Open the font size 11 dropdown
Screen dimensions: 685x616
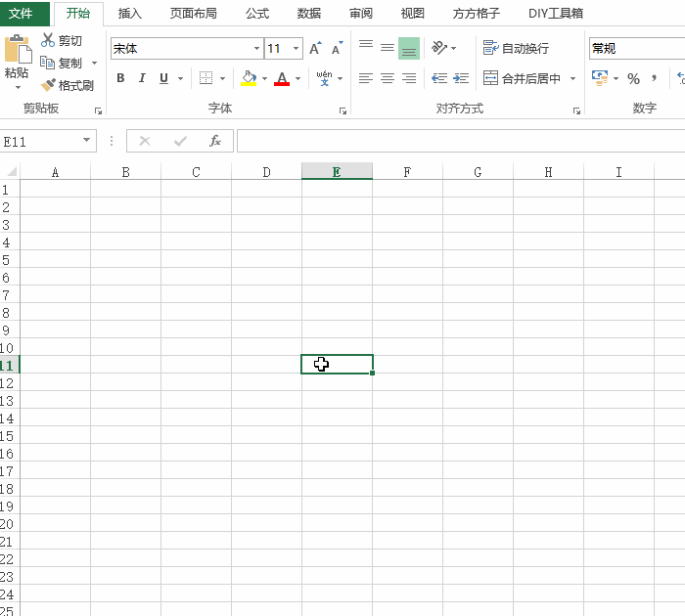tap(297, 48)
